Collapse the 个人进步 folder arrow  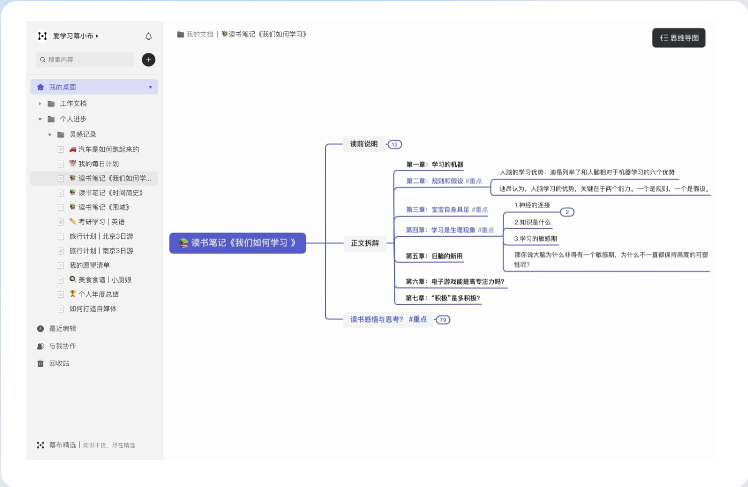click(x=40, y=119)
